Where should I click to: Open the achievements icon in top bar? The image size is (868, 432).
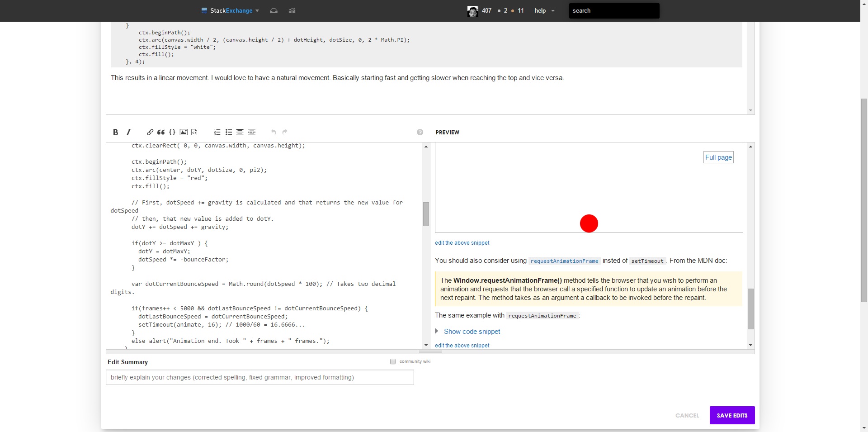[292, 10]
